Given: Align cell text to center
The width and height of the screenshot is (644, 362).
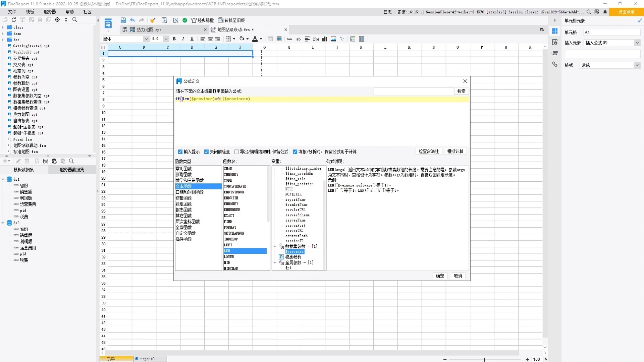Looking at the screenshot, I should coord(210,39).
